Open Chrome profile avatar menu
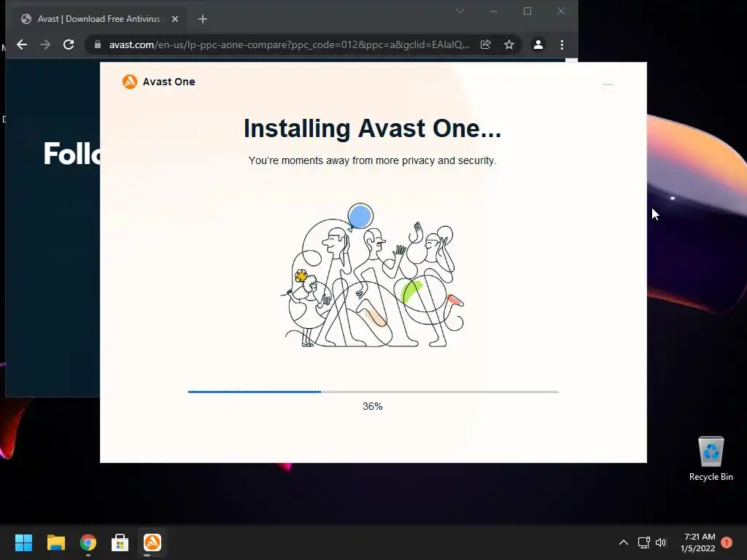The height and width of the screenshot is (560, 747). 538,44
